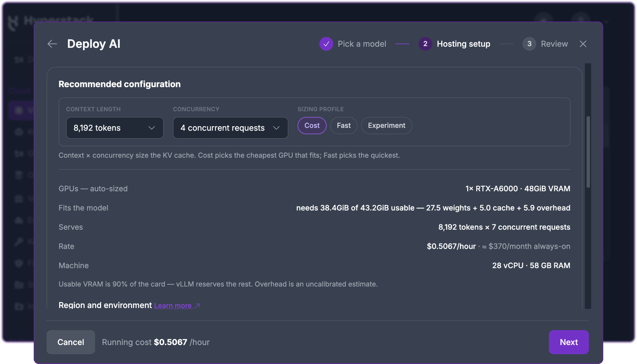
Task: Open the context length dropdown showing 8,192 tokens
Action: coord(115,128)
